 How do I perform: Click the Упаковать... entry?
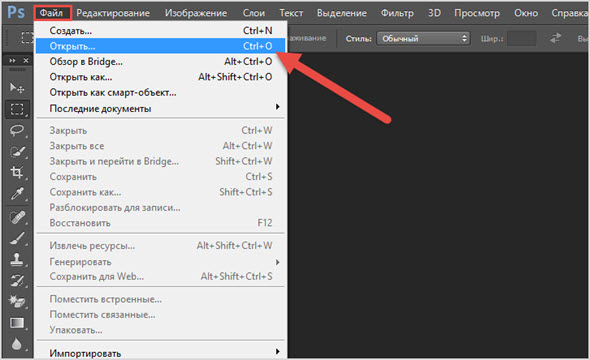(x=160, y=330)
